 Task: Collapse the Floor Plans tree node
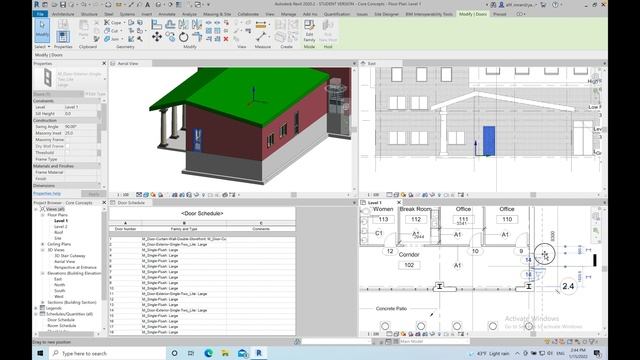[x=42, y=215]
